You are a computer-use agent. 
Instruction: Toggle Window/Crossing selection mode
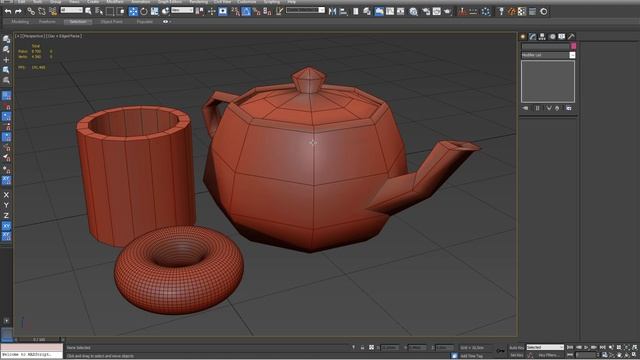coord(120,11)
